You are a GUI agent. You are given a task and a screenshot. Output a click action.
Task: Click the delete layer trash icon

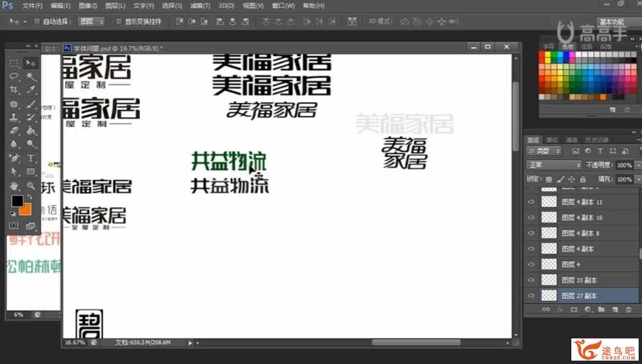(x=629, y=310)
